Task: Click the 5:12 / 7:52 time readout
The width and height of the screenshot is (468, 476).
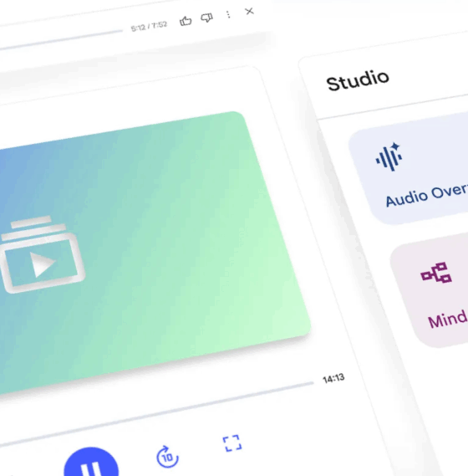Action: click(149, 27)
